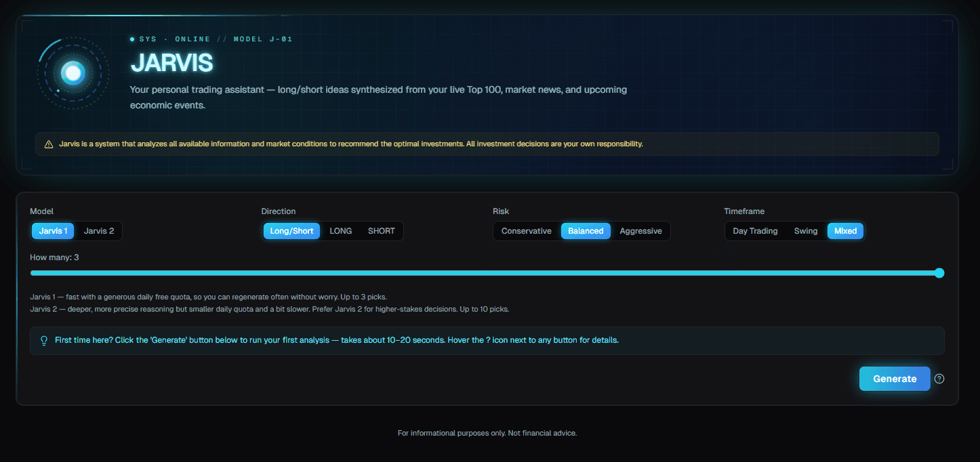Select Day Trading timeframe
The height and width of the screenshot is (462, 980).
[755, 231]
